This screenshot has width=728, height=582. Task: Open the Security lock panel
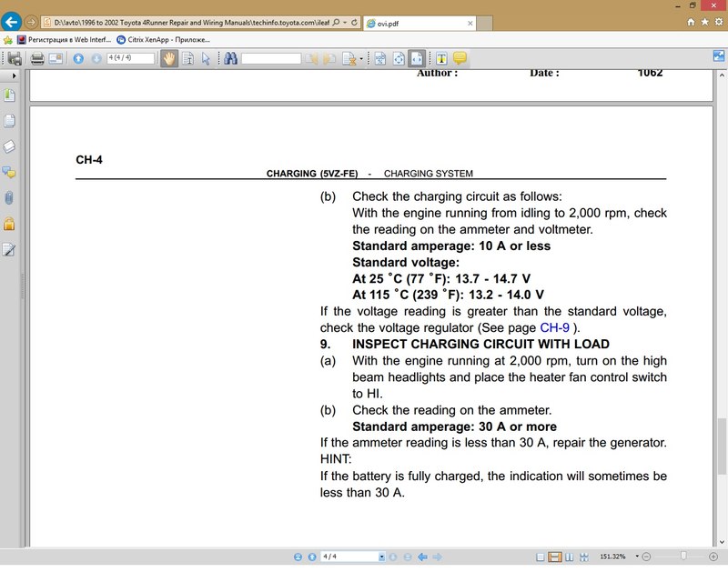tap(9, 224)
